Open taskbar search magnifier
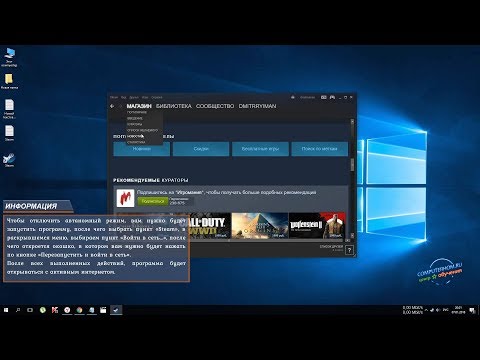This screenshot has height=360, width=480. [x=18, y=310]
